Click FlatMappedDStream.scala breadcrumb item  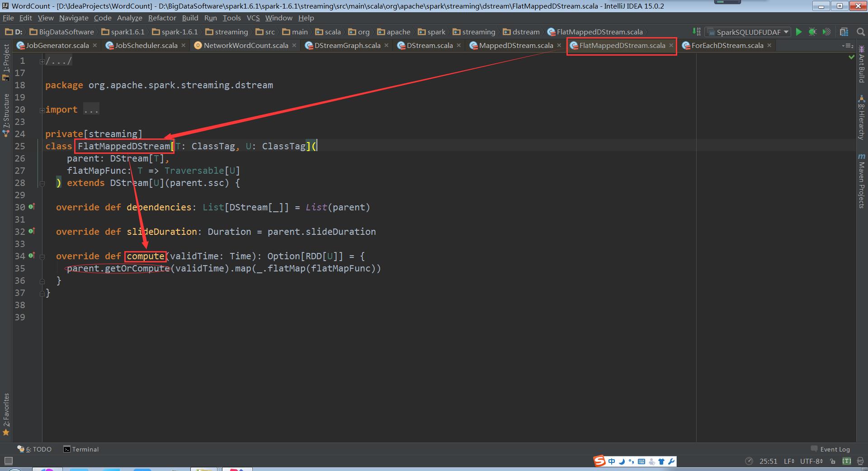point(595,32)
